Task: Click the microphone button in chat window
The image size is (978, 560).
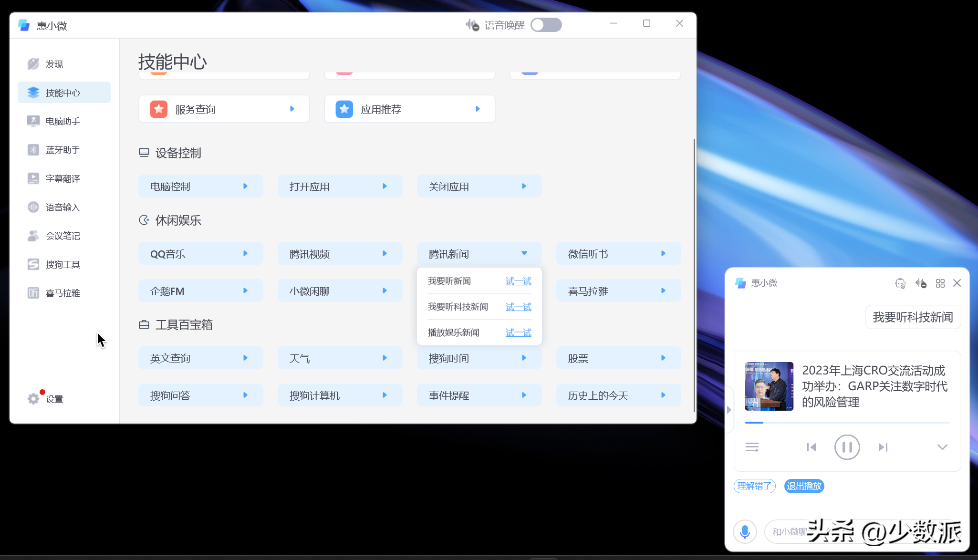Action: [x=745, y=531]
